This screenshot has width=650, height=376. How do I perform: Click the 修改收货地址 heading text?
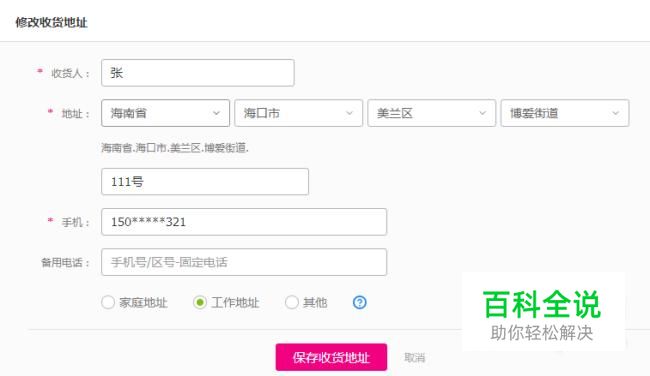pyautogui.click(x=51, y=22)
